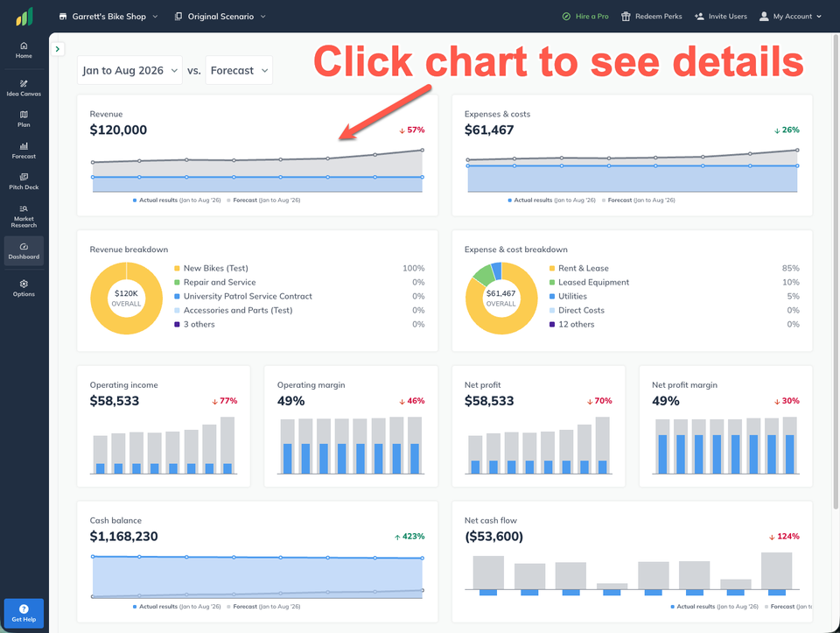Click the purple 12 others swatch
This screenshot has height=633, width=840.
tap(552, 324)
